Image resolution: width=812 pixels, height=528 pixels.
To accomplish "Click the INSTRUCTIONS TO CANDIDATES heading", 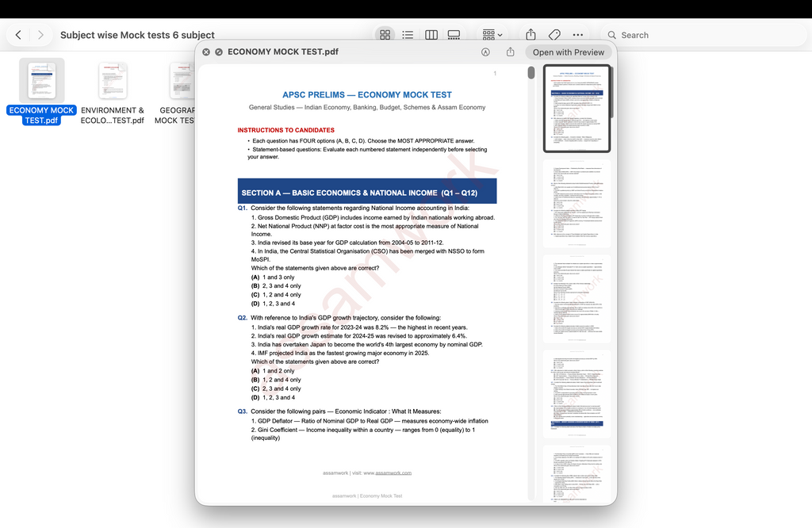I will point(285,130).
